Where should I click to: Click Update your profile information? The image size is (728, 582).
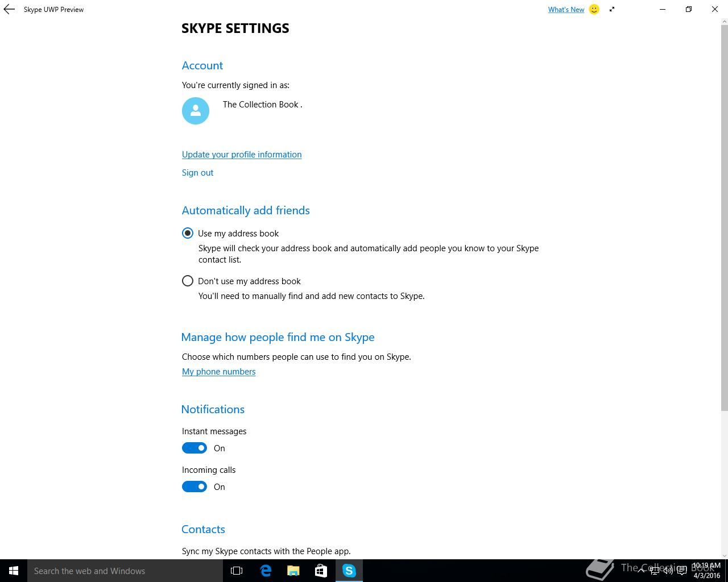pos(242,155)
